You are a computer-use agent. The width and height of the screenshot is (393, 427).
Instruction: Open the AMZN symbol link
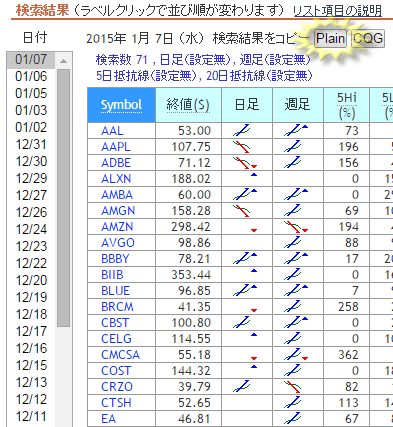pyautogui.click(x=117, y=227)
